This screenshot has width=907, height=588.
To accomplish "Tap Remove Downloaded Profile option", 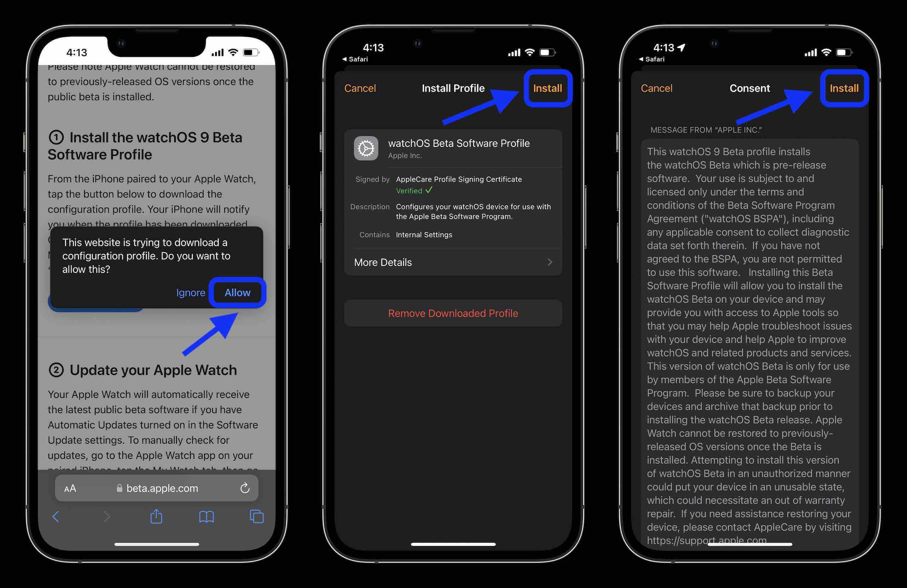I will (453, 313).
